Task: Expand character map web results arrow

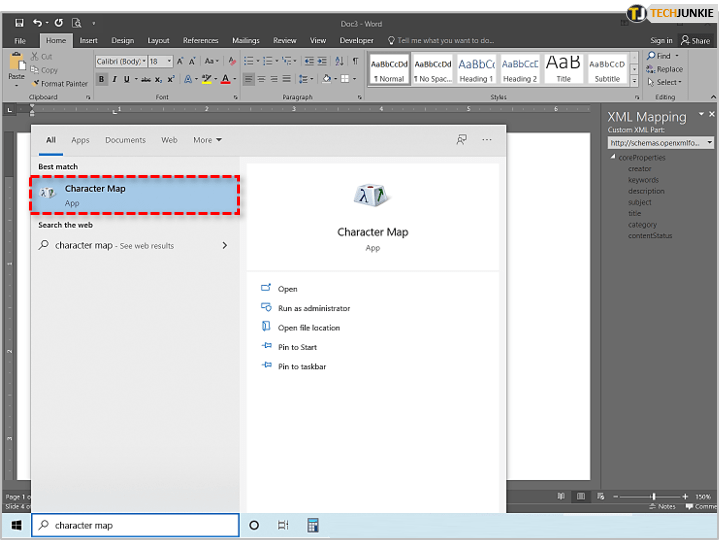Action: pos(224,245)
